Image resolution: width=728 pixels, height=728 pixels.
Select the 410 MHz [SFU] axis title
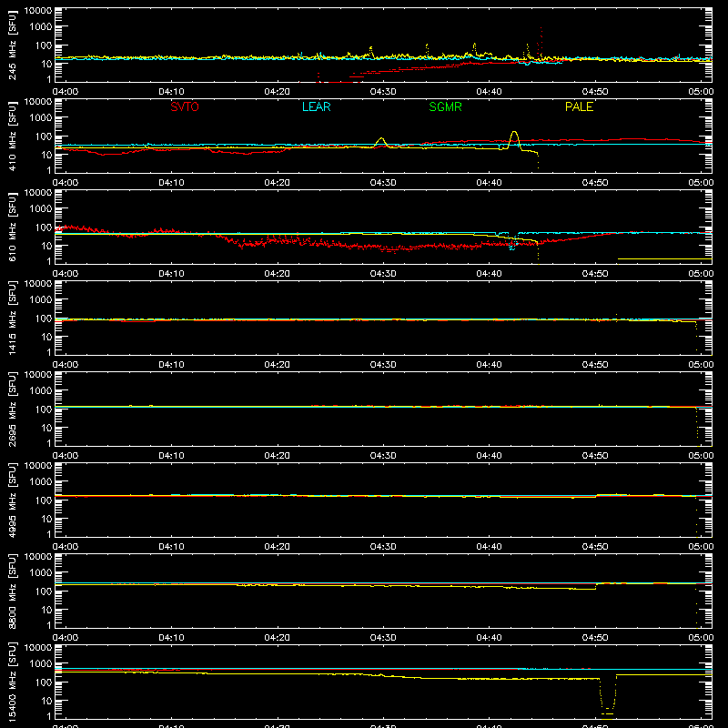point(12,136)
